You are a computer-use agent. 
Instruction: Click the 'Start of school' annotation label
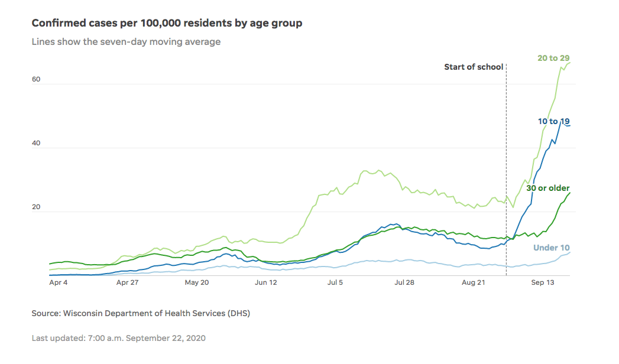(x=474, y=67)
